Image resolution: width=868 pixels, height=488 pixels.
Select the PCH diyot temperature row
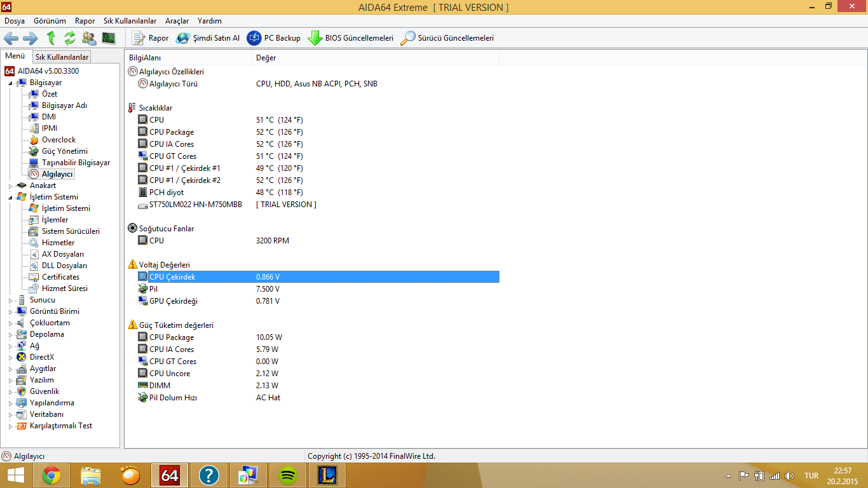click(x=312, y=193)
